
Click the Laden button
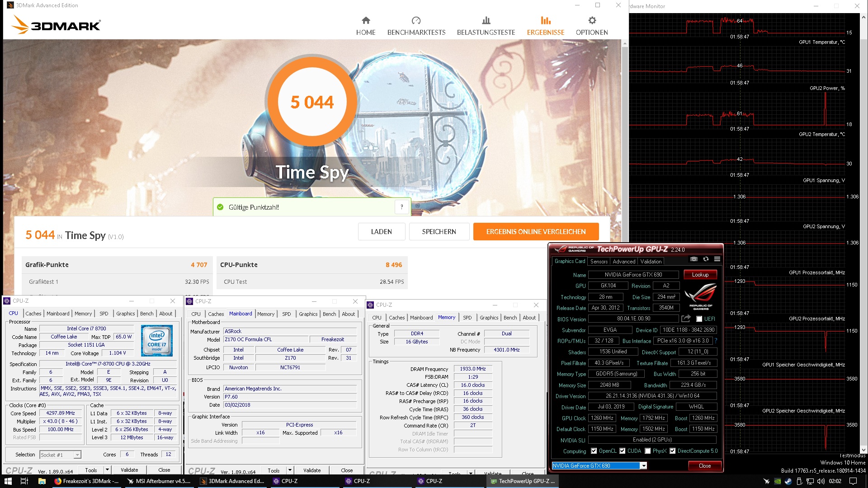point(382,232)
